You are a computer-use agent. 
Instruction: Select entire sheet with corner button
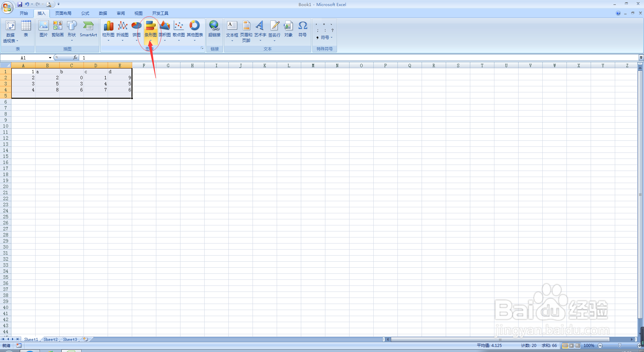pyautogui.click(x=6, y=65)
